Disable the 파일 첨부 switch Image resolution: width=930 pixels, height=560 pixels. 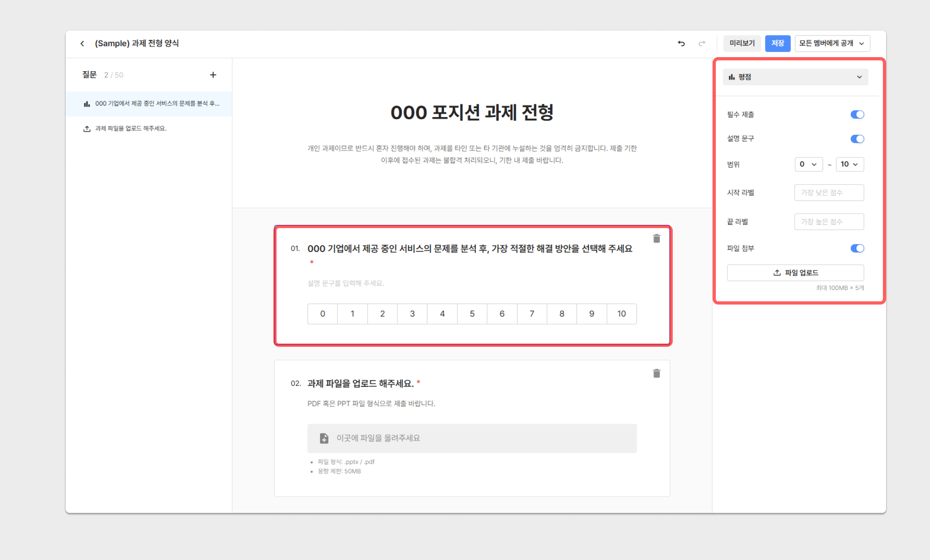tap(857, 248)
